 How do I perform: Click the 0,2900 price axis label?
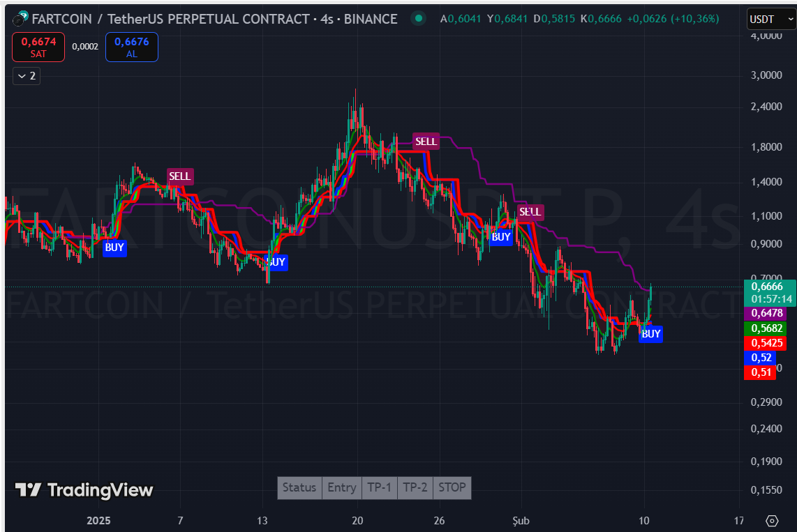766,402
